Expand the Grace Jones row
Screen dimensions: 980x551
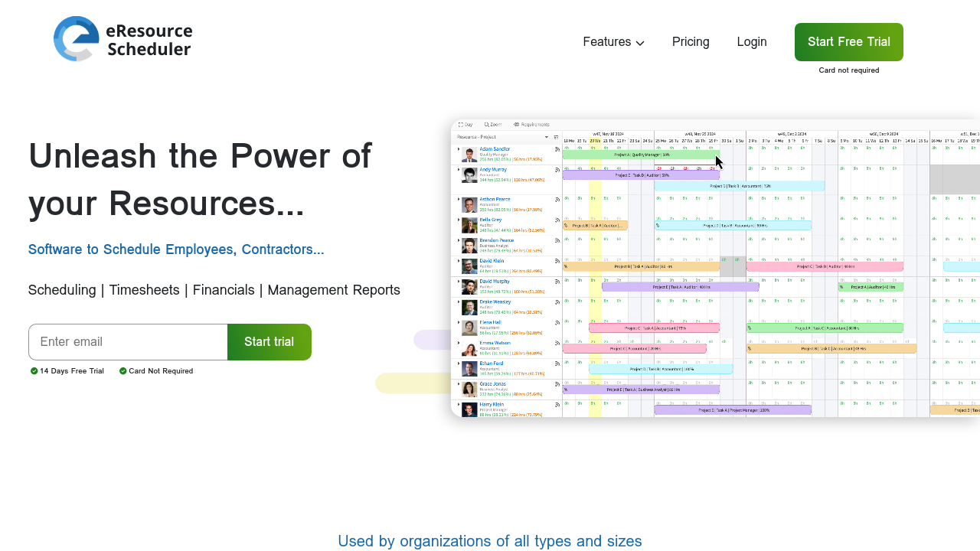[x=459, y=383]
